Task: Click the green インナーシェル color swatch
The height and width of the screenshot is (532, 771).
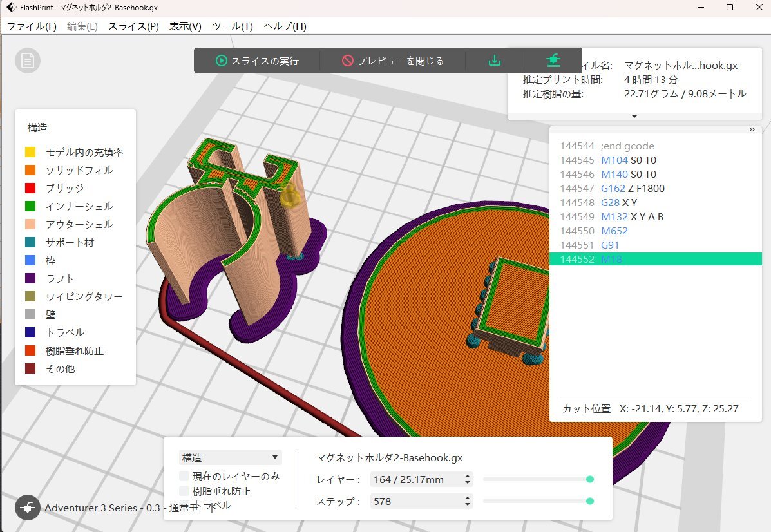Action: (x=30, y=206)
